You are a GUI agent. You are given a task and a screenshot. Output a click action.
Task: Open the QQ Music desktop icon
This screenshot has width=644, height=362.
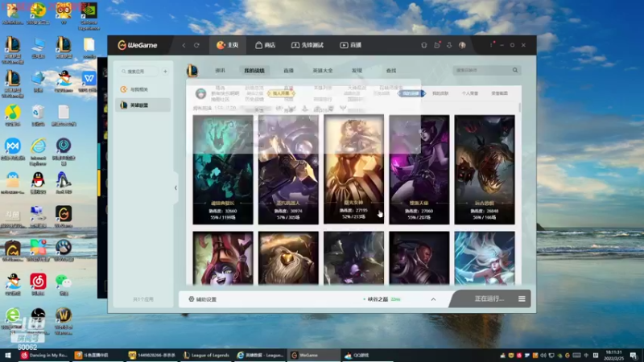13,115
